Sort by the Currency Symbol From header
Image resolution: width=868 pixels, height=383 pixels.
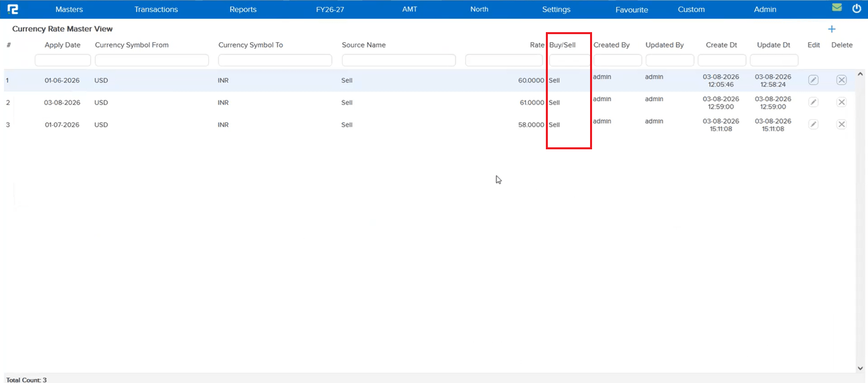[x=132, y=45]
